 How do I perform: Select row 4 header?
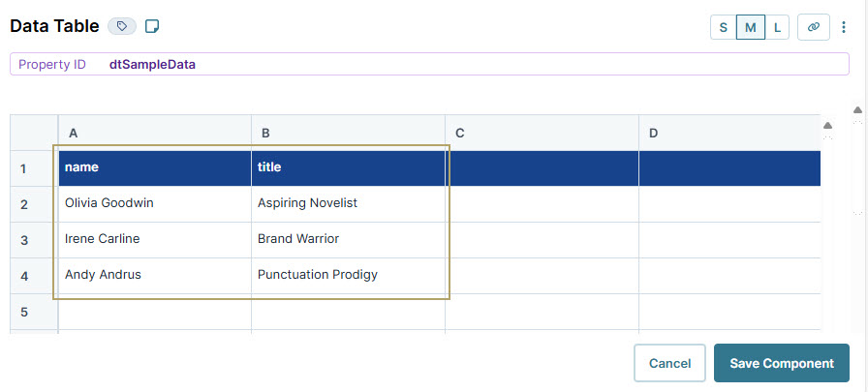point(34,276)
